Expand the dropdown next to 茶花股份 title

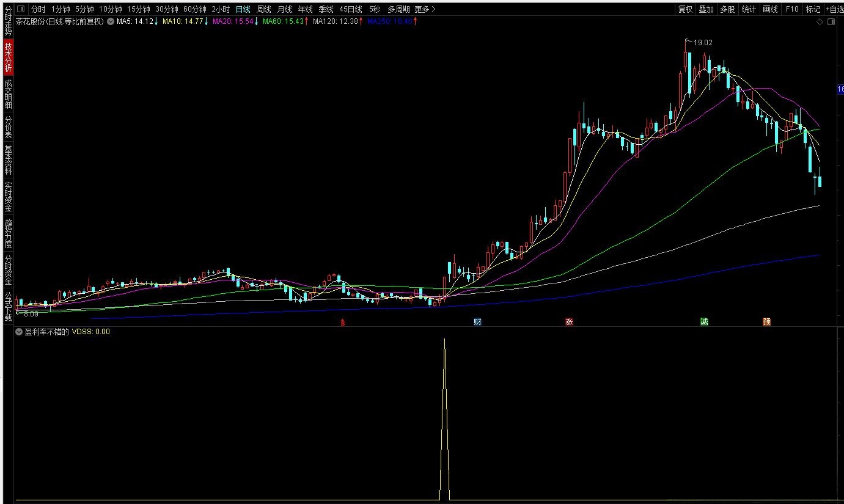(x=110, y=22)
